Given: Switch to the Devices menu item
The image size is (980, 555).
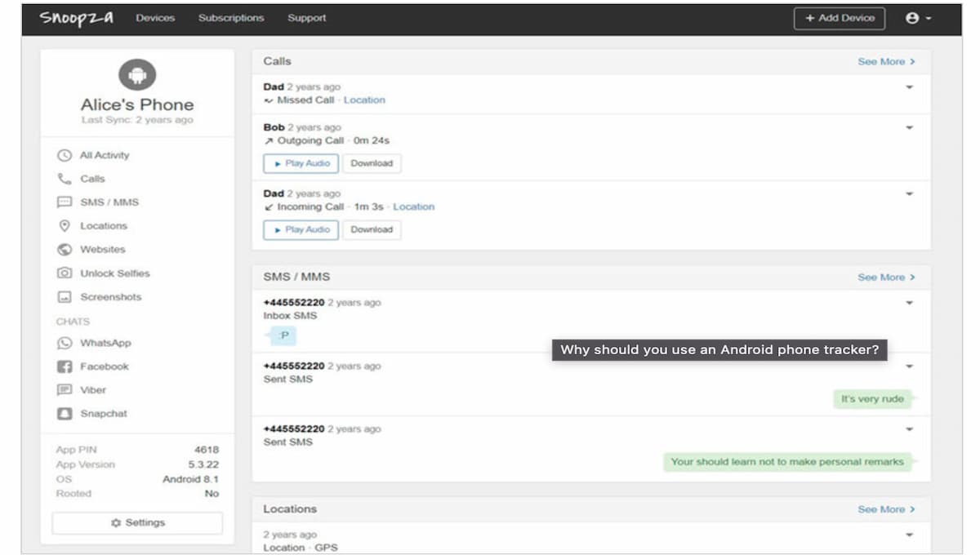Looking at the screenshot, I should [x=155, y=17].
